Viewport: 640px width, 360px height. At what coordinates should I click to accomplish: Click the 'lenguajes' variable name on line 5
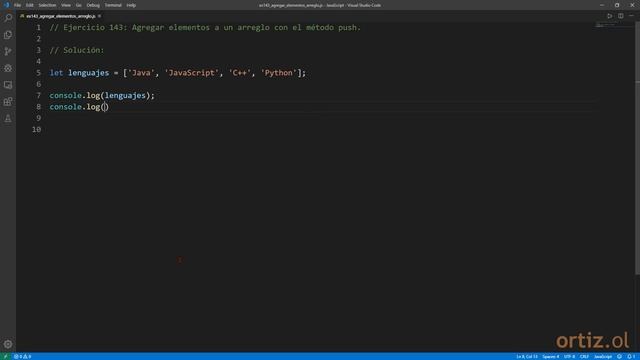[x=89, y=73]
